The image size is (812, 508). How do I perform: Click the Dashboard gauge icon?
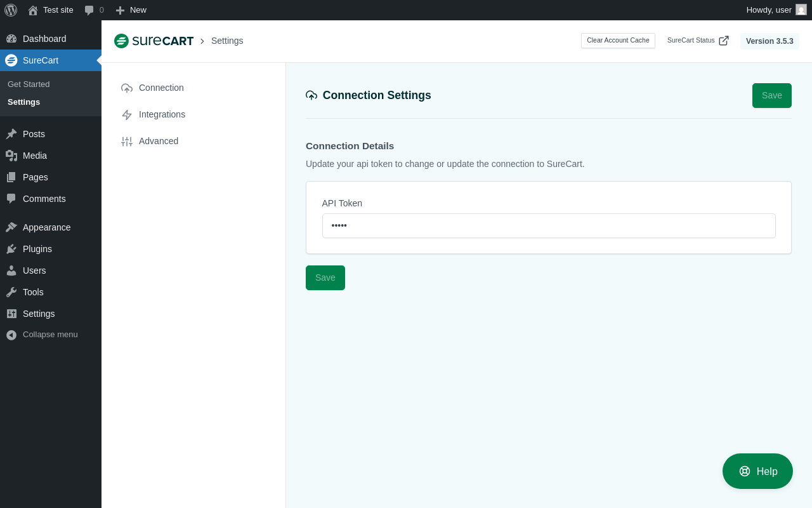click(11, 39)
